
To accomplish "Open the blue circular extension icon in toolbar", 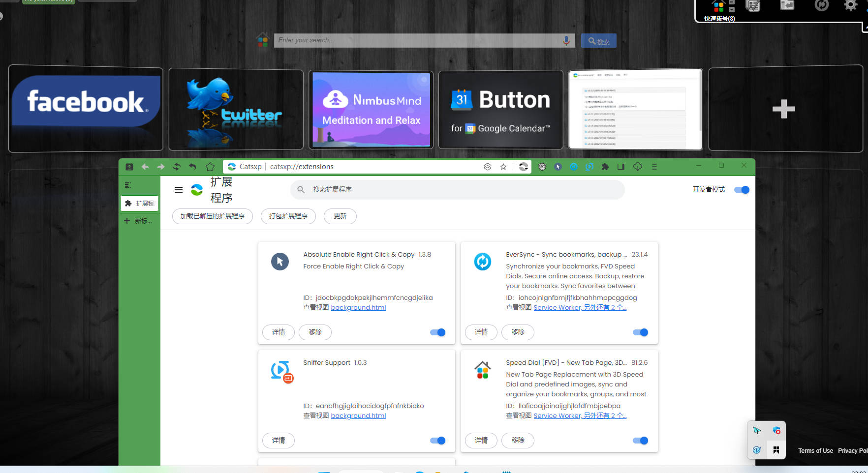I will 574,167.
